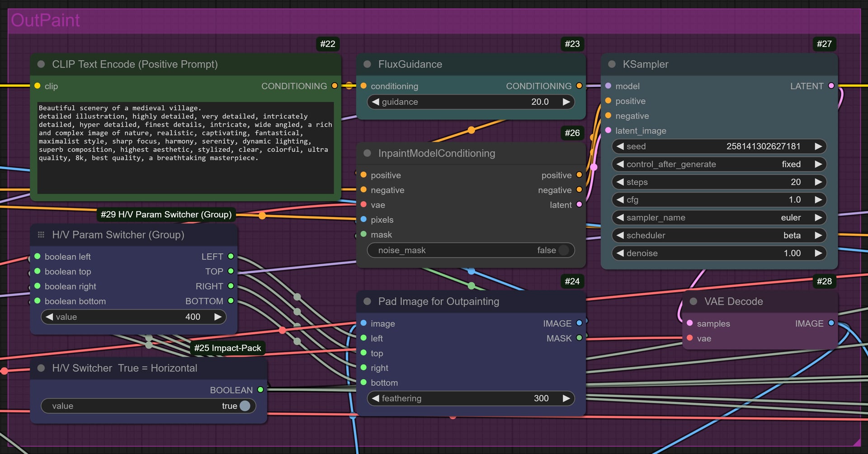This screenshot has width=868, height=454.
Task: Click FluxGuidance conditioning input socket
Action: pos(363,86)
